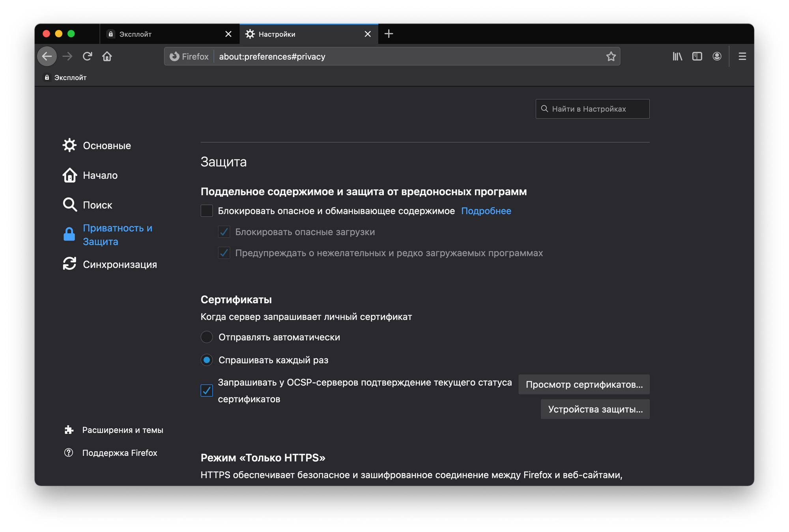Uncheck the OCSP servers query checkbox
The width and height of the screenshot is (789, 532).
pos(207,390)
